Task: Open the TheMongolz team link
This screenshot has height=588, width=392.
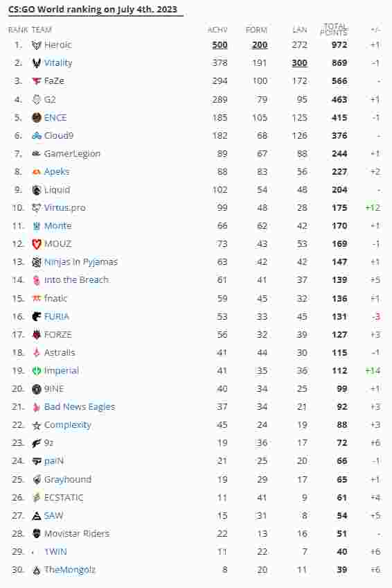Action: tap(70, 570)
